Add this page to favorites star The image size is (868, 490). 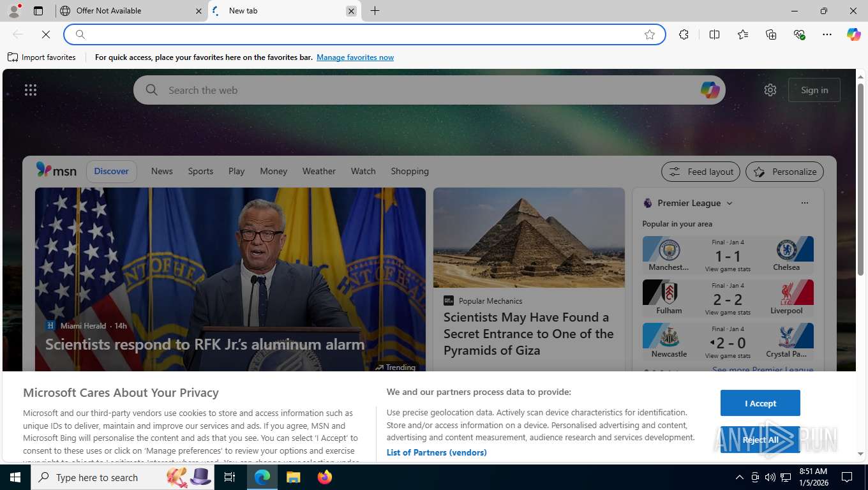[650, 34]
